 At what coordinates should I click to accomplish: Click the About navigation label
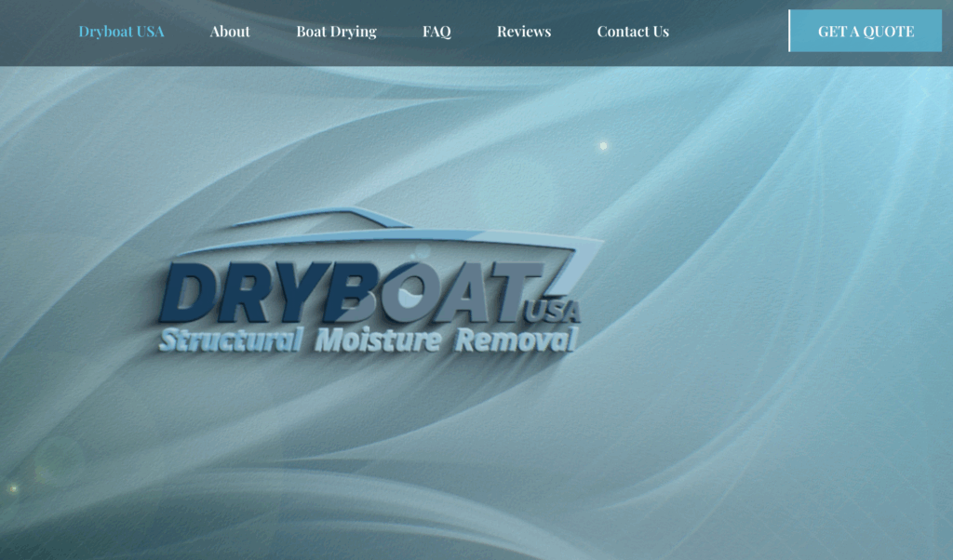click(x=230, y=32)
